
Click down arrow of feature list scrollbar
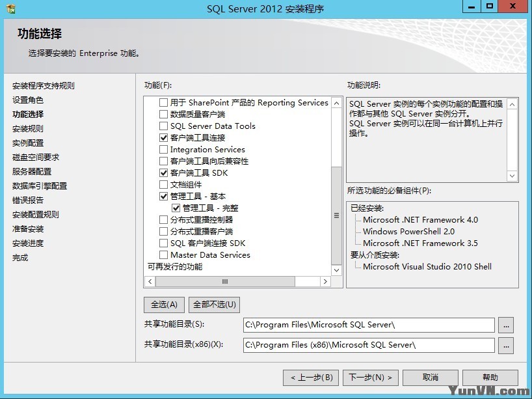tap(336, 270)
